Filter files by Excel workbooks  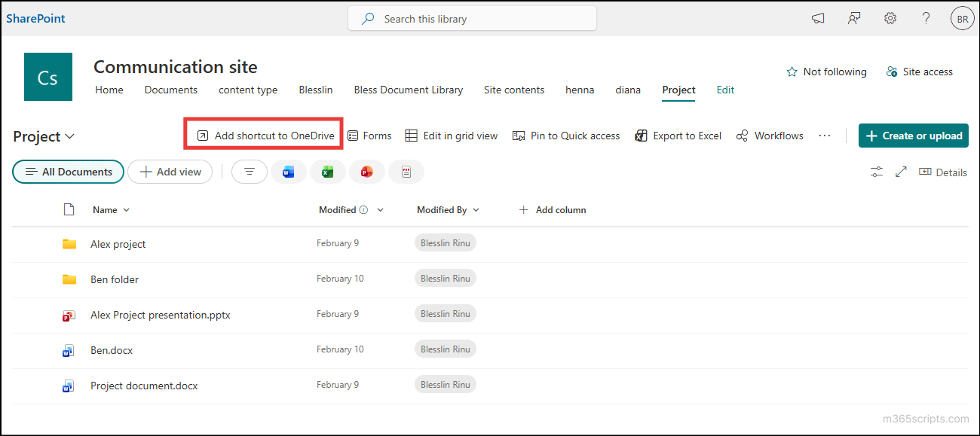328,172
